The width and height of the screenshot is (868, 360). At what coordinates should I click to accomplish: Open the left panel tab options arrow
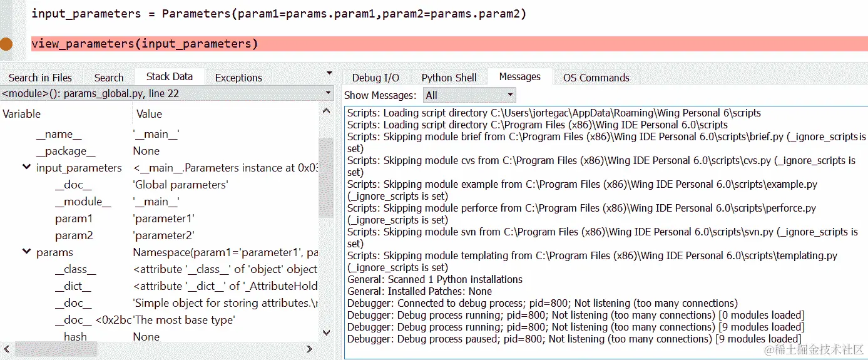tap(330, 73)
